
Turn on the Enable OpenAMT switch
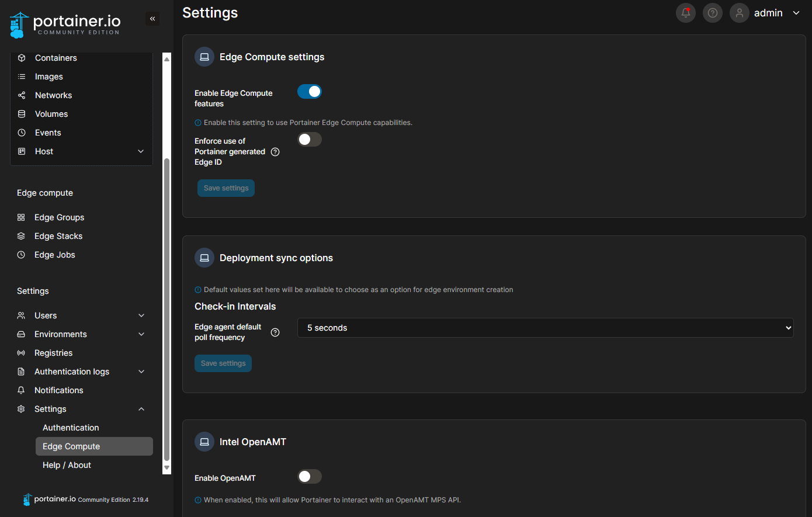click(310, 477)
